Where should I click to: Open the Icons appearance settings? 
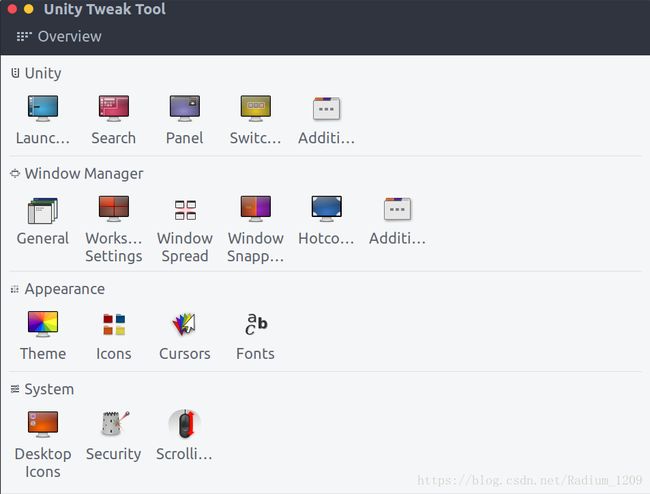pos(114,324)
